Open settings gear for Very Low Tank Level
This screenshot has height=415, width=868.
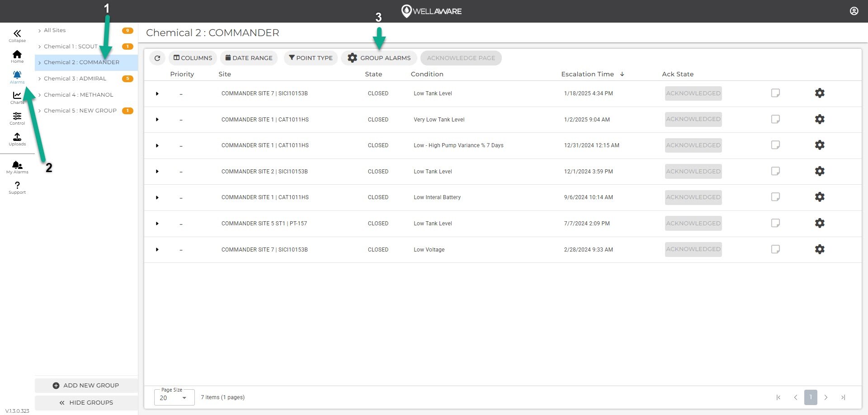[820, 119]
